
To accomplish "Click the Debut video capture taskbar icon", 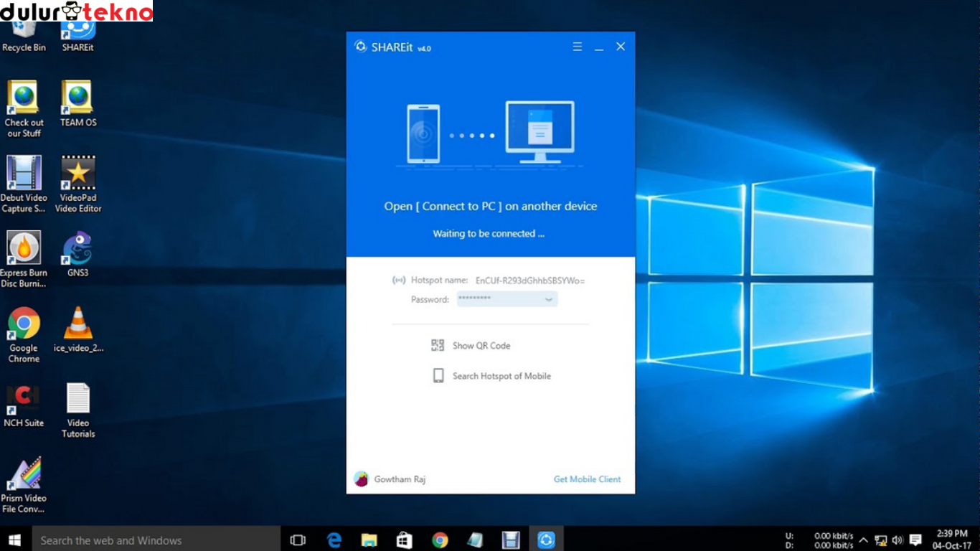I will point(511,540).
